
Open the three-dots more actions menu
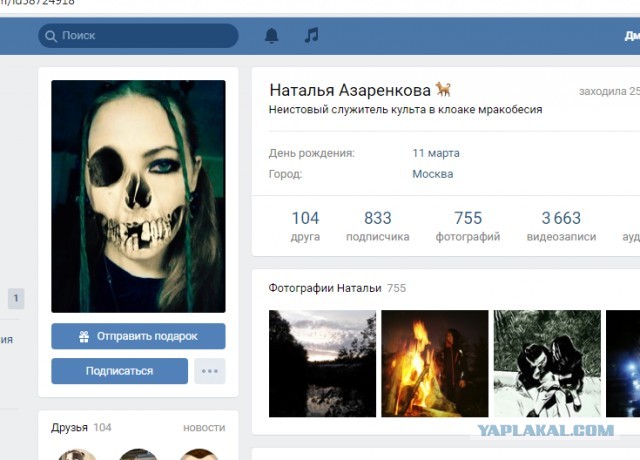click(210, 371)
